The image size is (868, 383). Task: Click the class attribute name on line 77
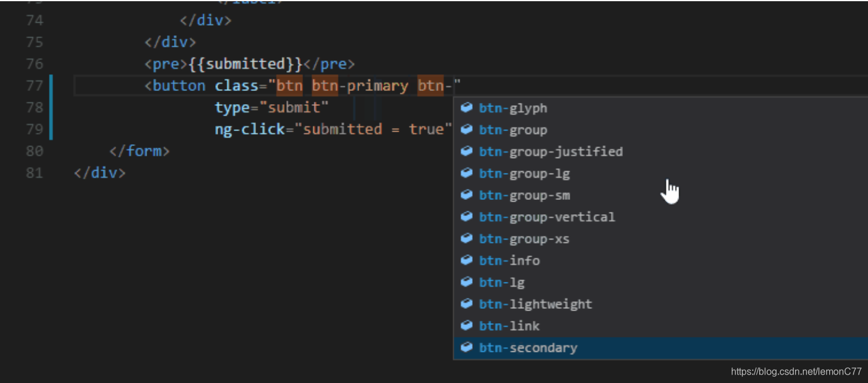pyautogui.click(x=237, y=86)
